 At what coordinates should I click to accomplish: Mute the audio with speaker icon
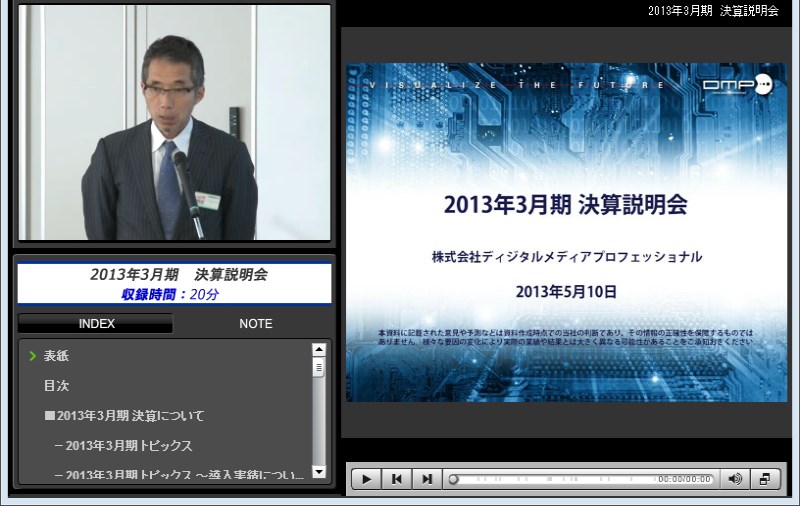pos(735,479)
